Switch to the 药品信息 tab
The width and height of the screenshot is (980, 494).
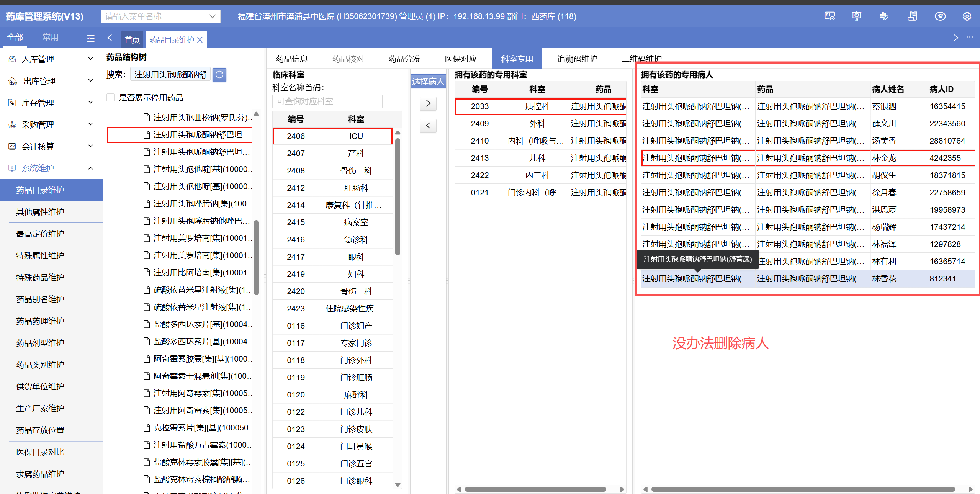coord(292,59)
